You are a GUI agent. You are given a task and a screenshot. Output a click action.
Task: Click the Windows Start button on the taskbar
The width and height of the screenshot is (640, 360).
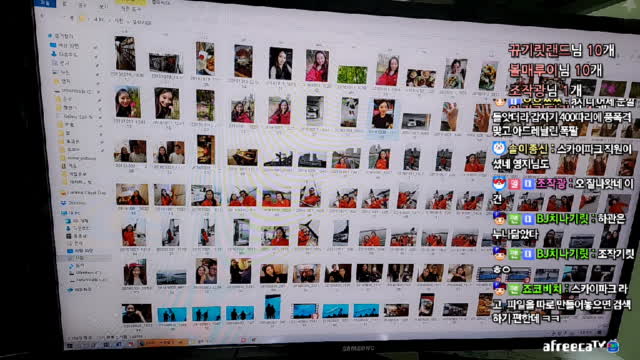[x=69, y=346]
